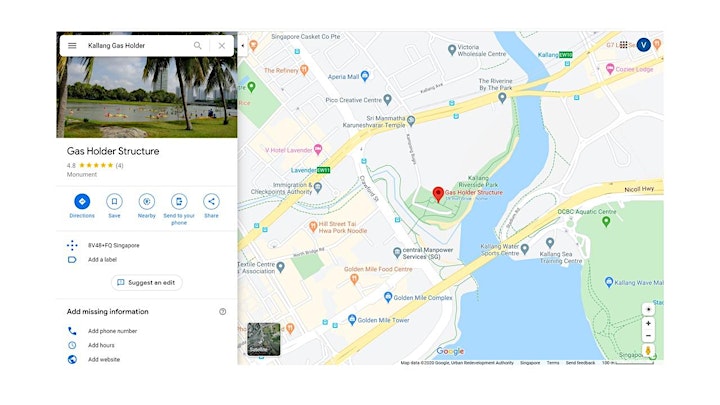Click the red Gas Holder Structure pin

(x=438, y=194)
